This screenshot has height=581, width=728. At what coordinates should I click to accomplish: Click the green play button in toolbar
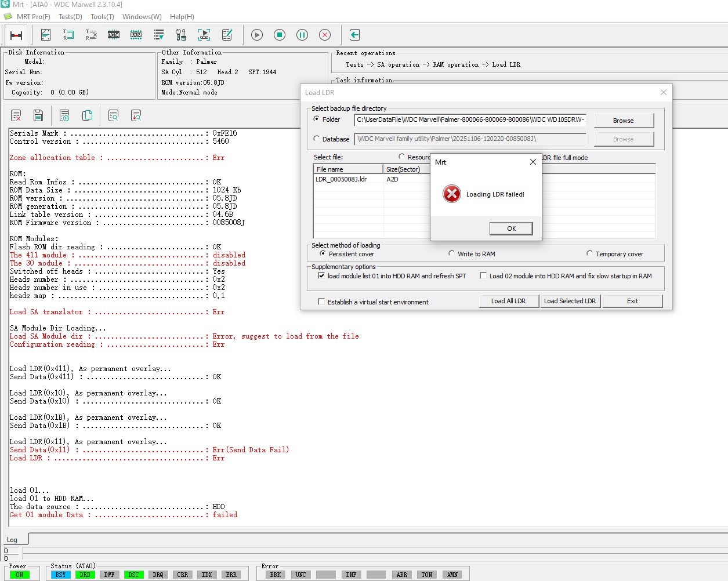tap(257, 35)
